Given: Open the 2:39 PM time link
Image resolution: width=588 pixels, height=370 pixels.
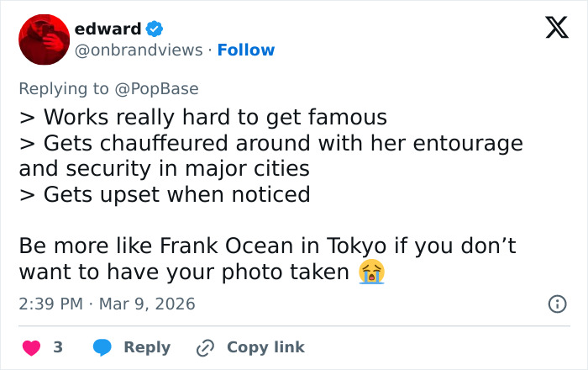Looking at the screenshot, I should [52, 304].
